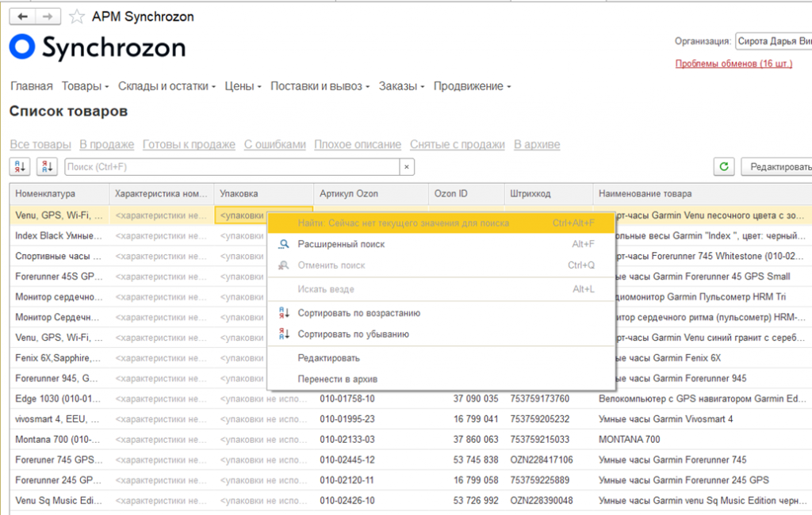Click Артикул Ozon column header
Screen dimensions: 812x515
pyautogui.click(x=371, y=193)
